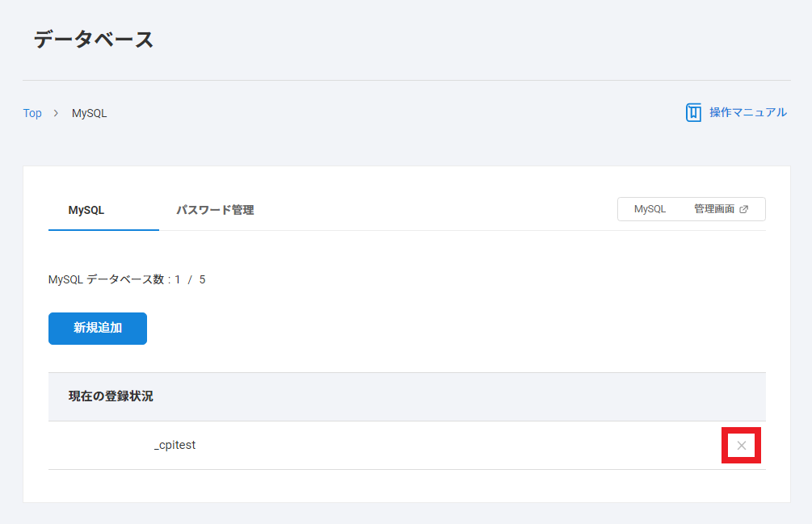Click the slash between the database counts
This screenshot has width=812, height=524.
pyautogui.click(x=190, y=279)
